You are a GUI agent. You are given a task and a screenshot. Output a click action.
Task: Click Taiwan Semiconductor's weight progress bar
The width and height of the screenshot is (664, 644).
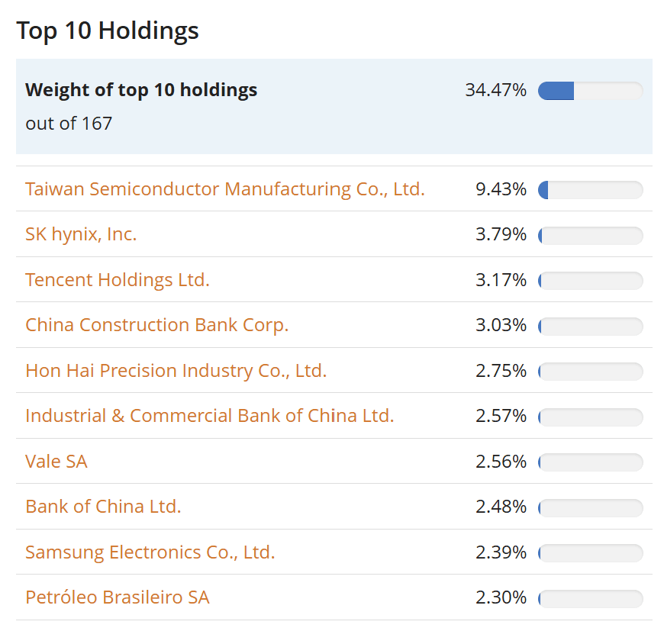pos(590,189)
